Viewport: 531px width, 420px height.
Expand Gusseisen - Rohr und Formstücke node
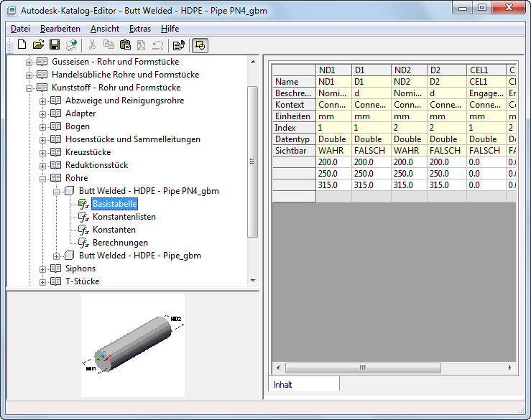tap(29, 62)
